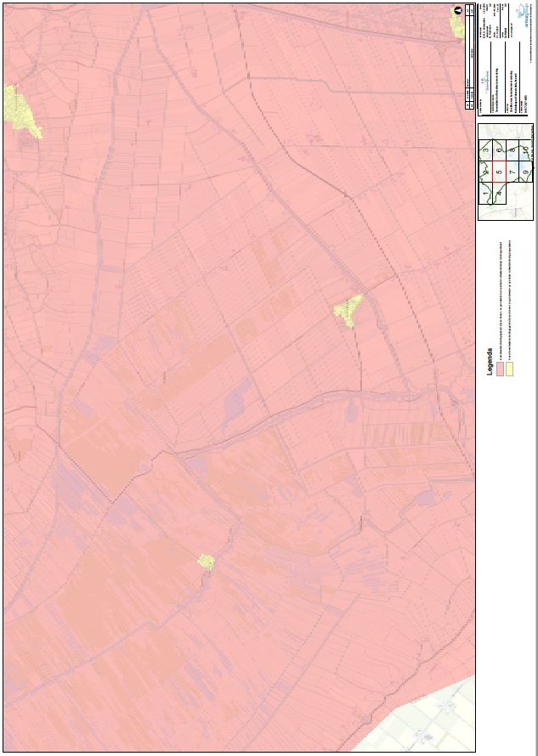Click the large yellow area at top-left of map
Image resolution: width=538 pixels, height=756 pixels.
tap(23, 111)
